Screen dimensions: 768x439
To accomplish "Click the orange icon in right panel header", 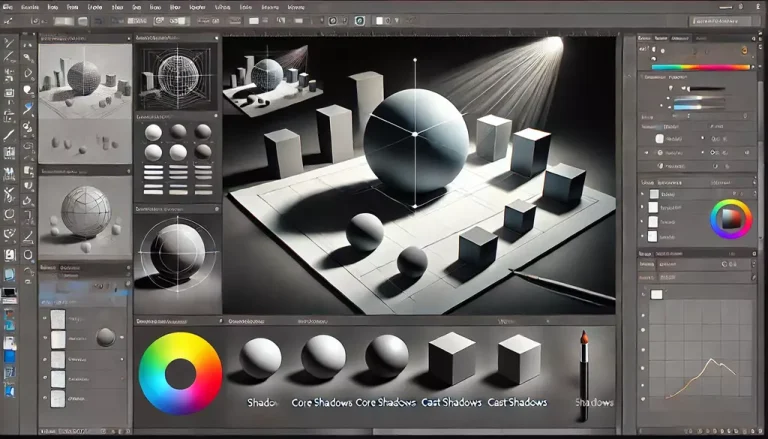I will tap(744, 49).
